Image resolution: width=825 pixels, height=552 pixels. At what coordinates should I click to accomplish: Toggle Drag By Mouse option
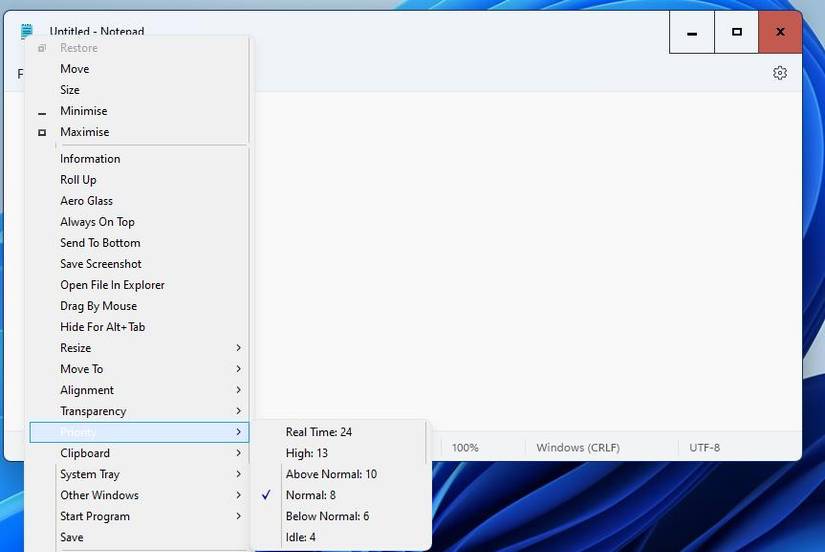click(x=139, y=306)
